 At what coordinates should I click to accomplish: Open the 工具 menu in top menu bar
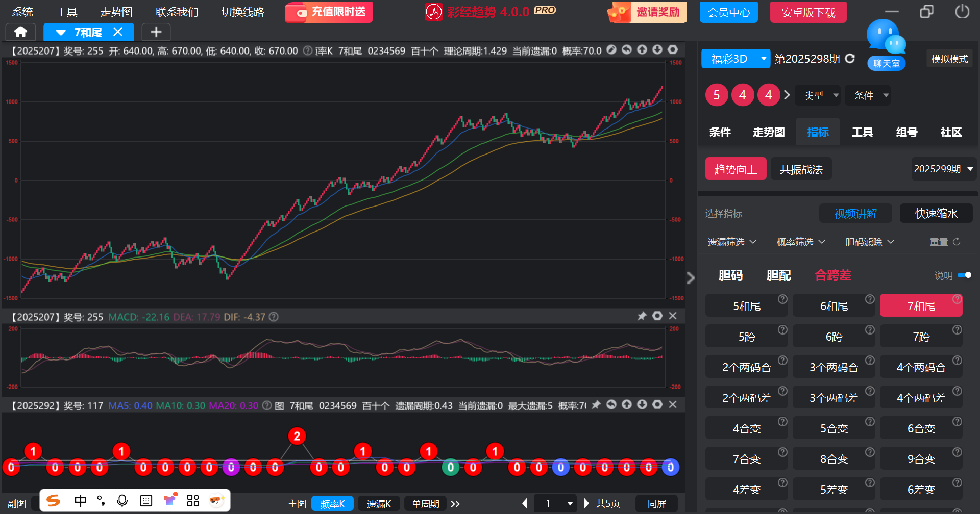coord(66,12)
